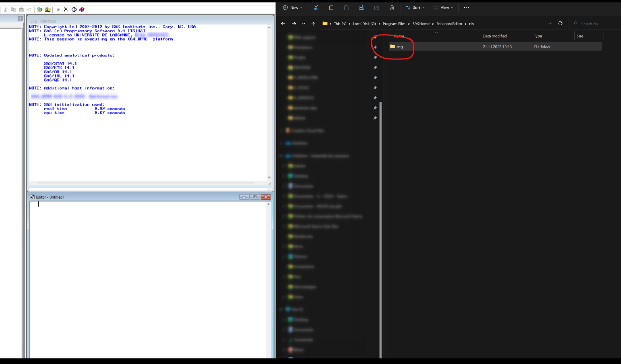Open the Sort dropdown menu
621x364 pixels.
415,8
